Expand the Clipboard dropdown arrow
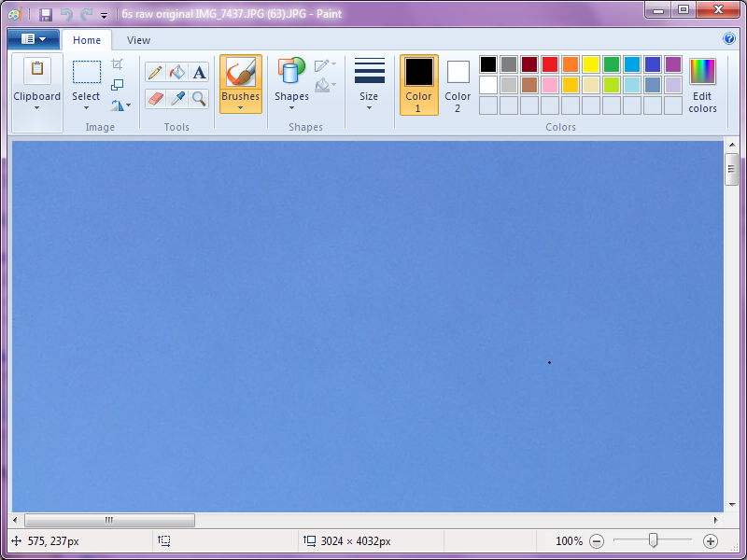This screenshot has height=560, width=747. click(x=36, y=108)
